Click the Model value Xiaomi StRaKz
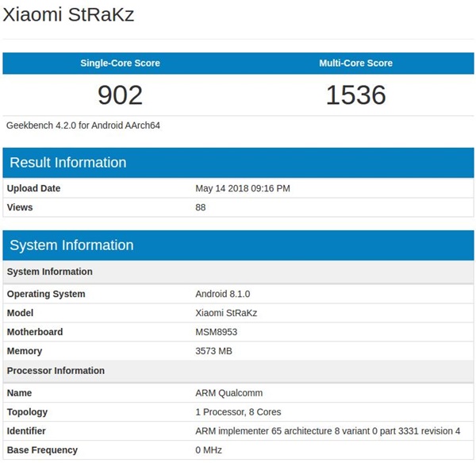 coord(226,313)
